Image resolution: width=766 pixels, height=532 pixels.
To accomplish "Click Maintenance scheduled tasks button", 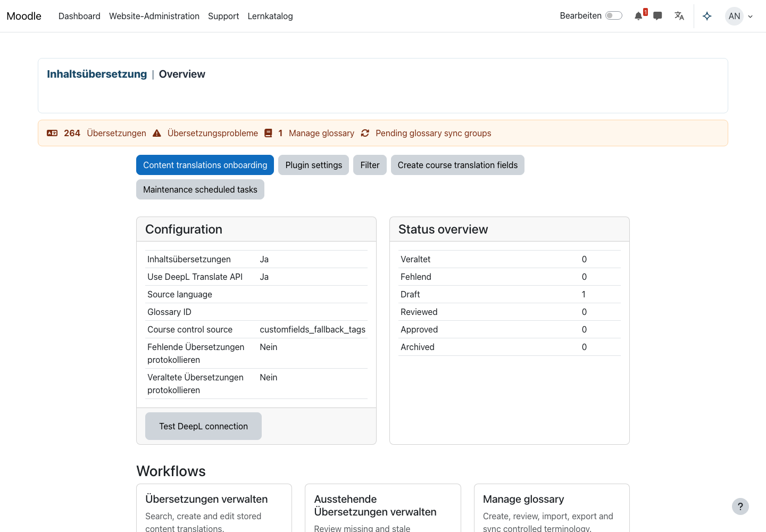I will coord(200,189).
